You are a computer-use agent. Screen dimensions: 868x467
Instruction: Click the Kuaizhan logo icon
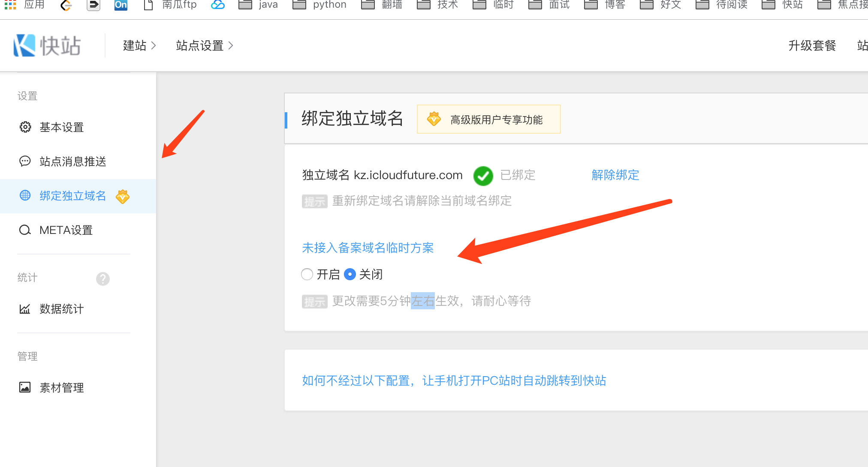[24, 45]
